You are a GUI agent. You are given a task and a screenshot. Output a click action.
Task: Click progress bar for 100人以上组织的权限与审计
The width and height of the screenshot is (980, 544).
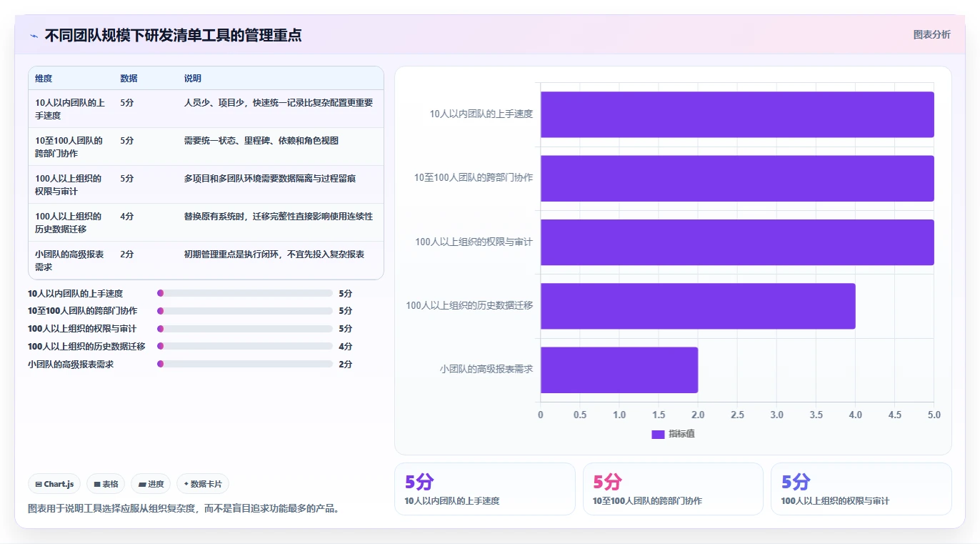click(245, 329)
